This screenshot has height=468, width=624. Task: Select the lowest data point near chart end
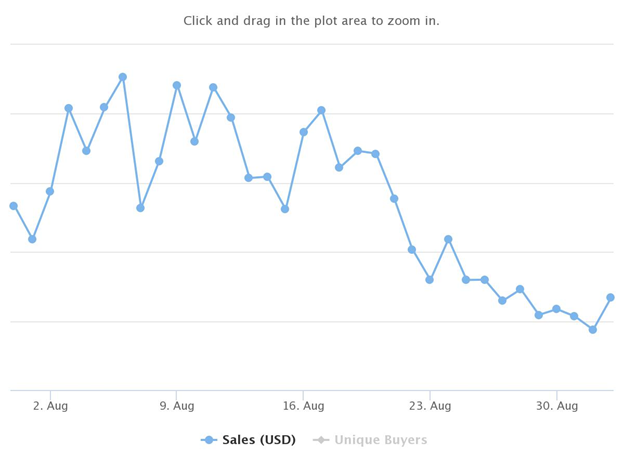tap(593, 330)
